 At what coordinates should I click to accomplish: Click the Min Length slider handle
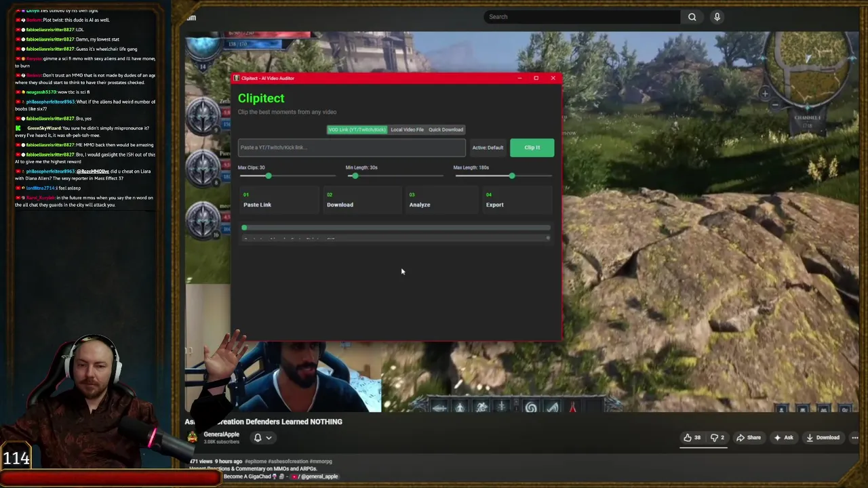click(355, 176)
